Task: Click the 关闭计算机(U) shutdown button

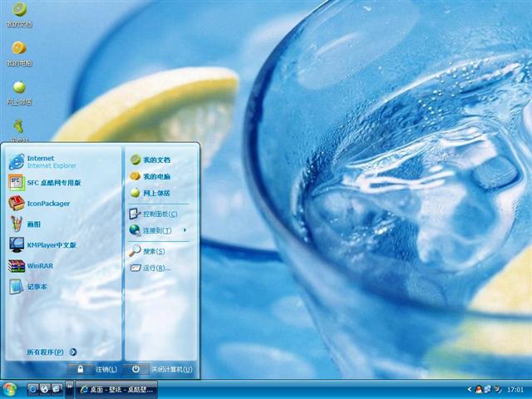Action: tap(158, 369)
